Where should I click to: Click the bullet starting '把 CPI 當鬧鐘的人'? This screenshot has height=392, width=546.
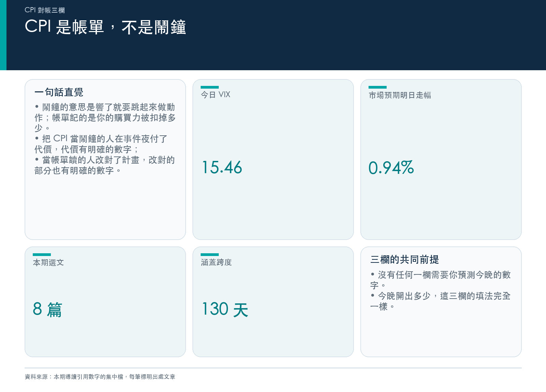pyautogui.click(x=101, y=144)
